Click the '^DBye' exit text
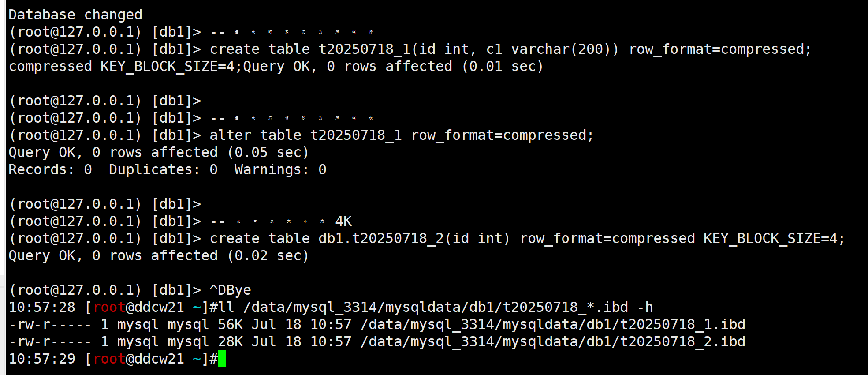This screenshot has height=375, width=868. pyautogui.click(x=230, y=290)
